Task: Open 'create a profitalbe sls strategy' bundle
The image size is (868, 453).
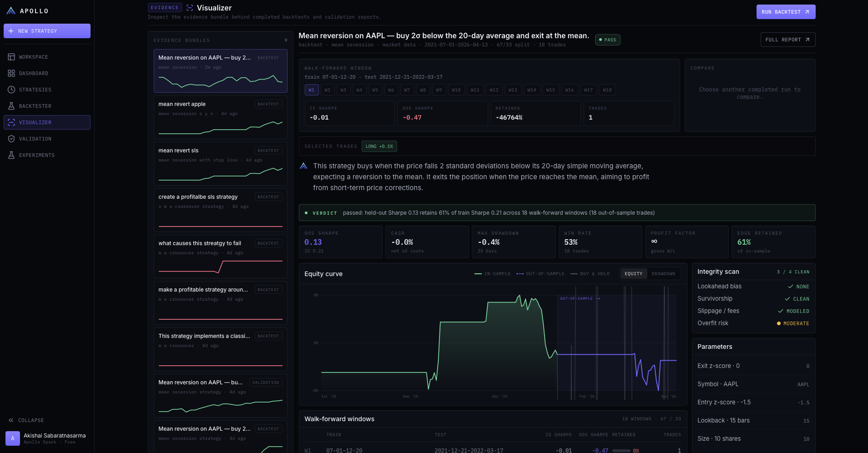Action: coord(220,210)
